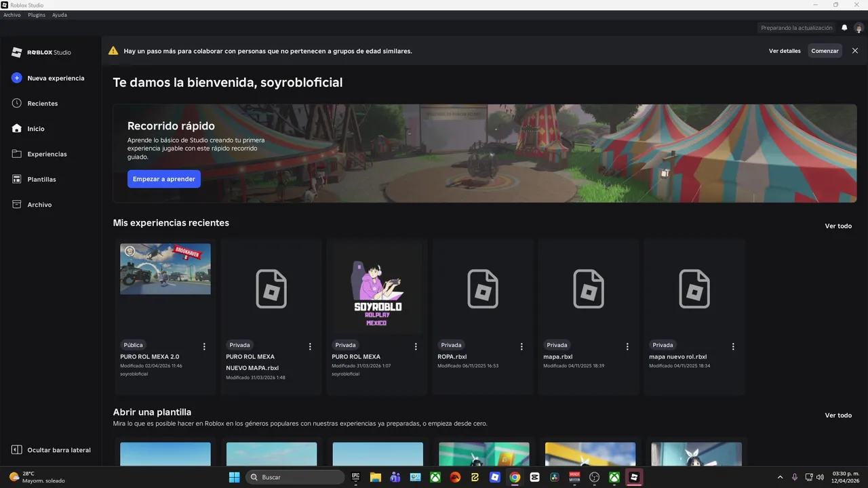
Task: Click the Recorrido rápido heading
Action: click(x=171, y=126)
